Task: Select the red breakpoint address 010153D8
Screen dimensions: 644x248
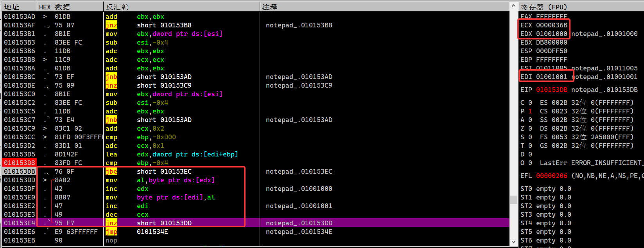Action: [x=20, y=163]
